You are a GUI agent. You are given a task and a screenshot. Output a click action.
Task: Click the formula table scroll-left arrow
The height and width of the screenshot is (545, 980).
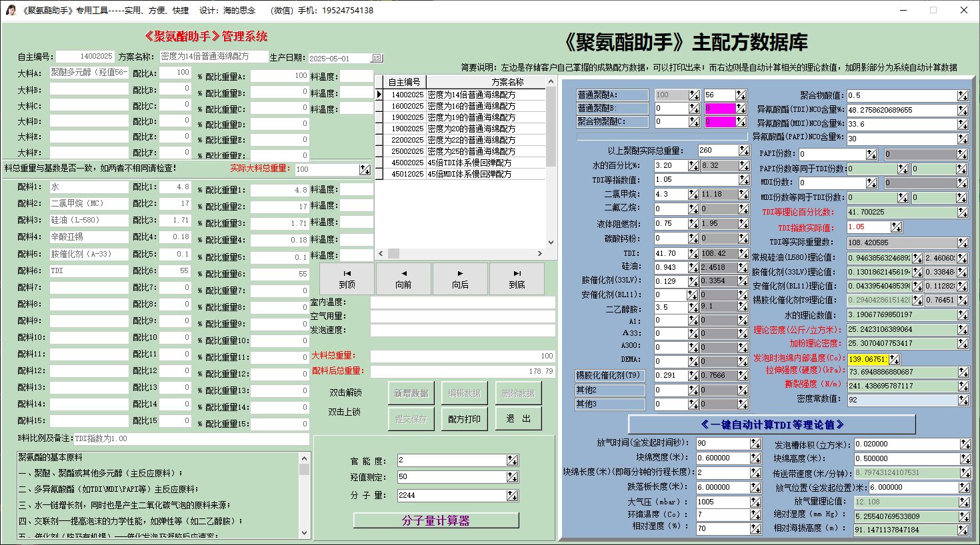[x=381, y=253]
